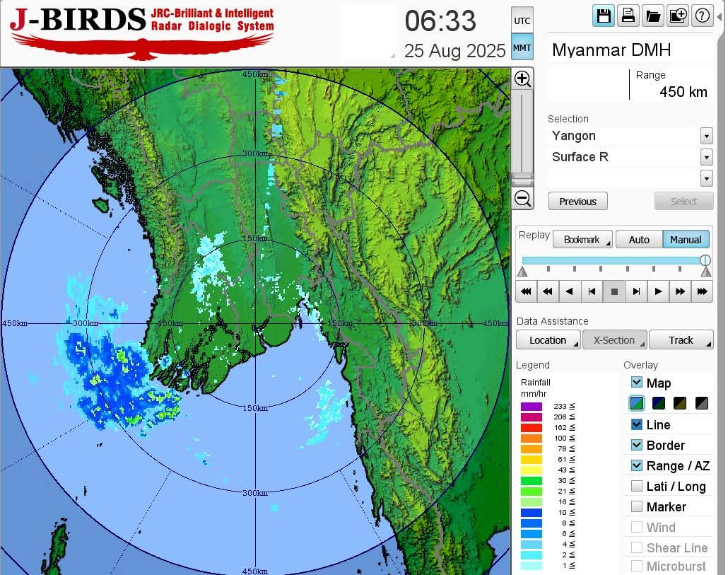The width and height of the screenshot is (728, 575).
Task: Click the Previous button
Action: pos(577,202)
